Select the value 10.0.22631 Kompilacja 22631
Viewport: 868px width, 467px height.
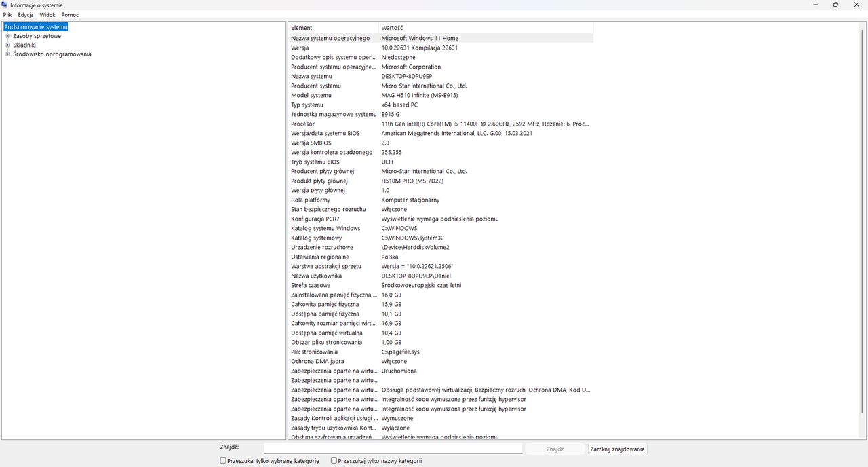[419, 48]
